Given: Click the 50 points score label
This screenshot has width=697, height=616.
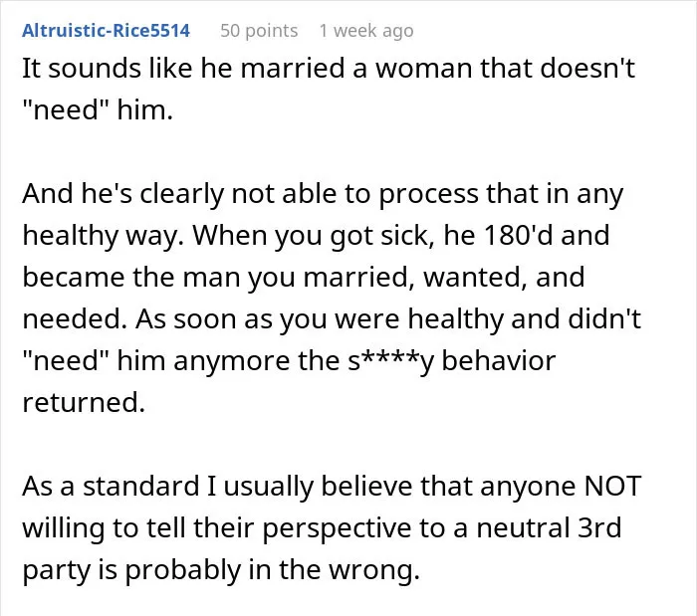Looking at the screenshot, I should [x=259, y=31].
